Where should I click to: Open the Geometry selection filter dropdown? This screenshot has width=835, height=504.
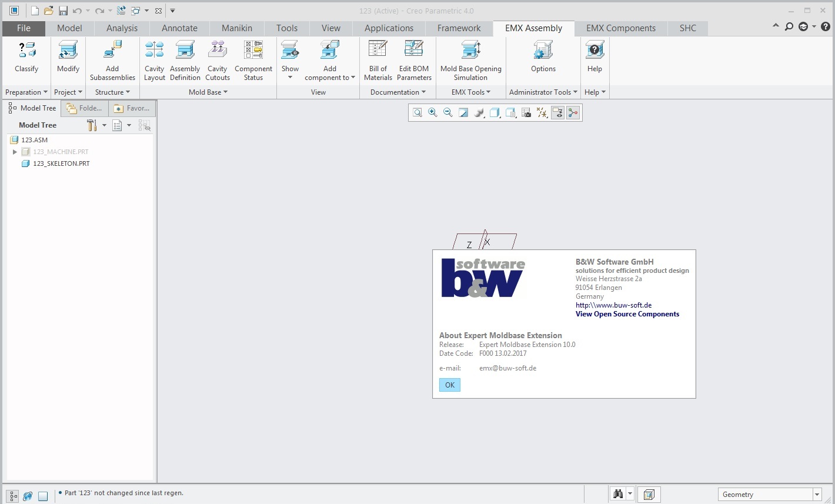tap(817, 495)
